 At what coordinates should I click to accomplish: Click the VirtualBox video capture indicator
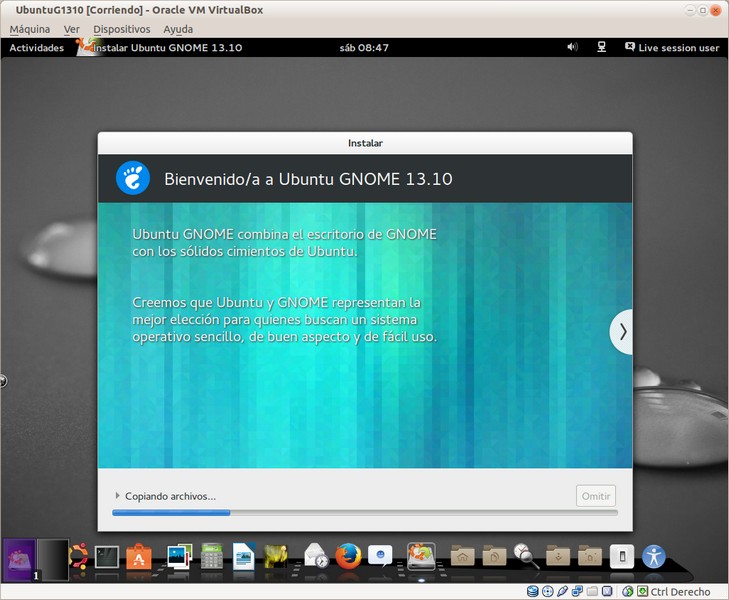607,591
